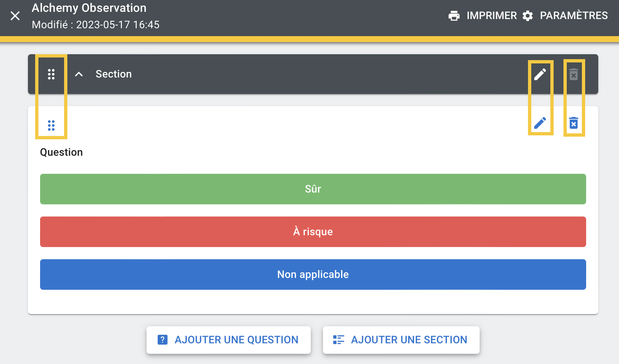Click AJOUTER UNE QUESTION button
This screenshot has width=619, height=364.
(x=229, y=340)
